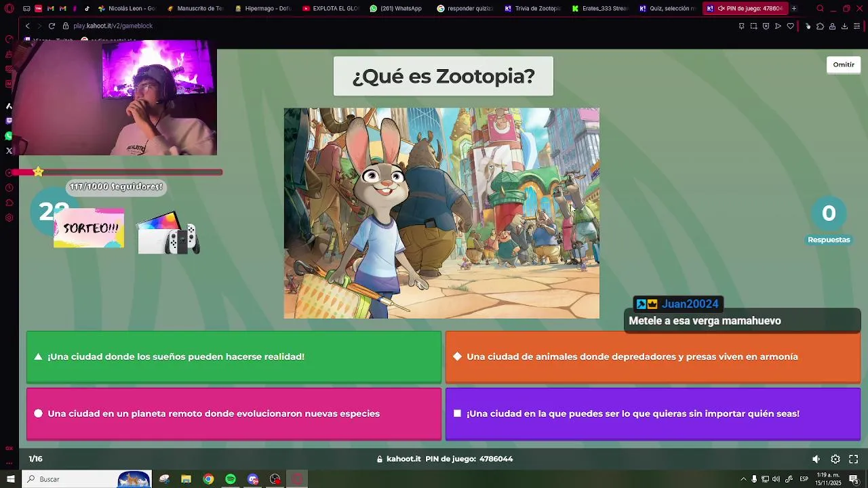Switch to EXPLOTA EL GLO YouTube tab
Viewport: 868px width, 488px height.
tap(331, 9)
